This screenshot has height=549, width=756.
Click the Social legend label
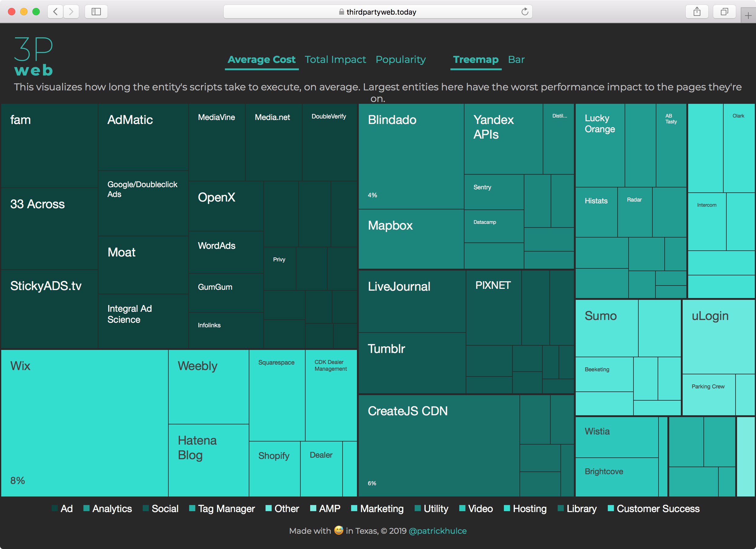[165, 509]
